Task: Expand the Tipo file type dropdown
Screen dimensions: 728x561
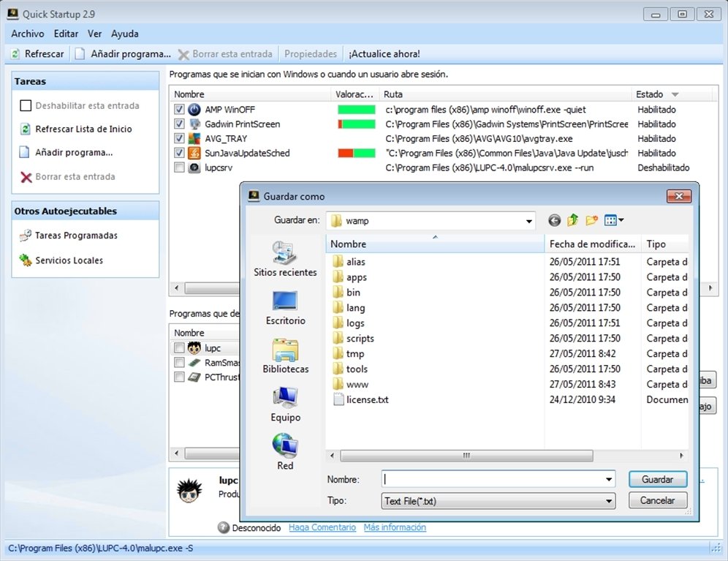Action: point(609,501)
